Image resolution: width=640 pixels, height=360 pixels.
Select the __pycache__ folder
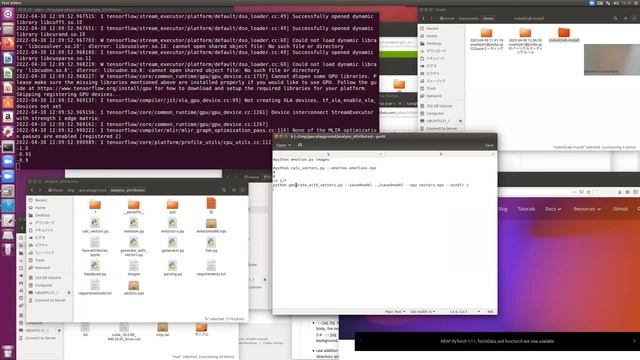[x=133, y=204]
